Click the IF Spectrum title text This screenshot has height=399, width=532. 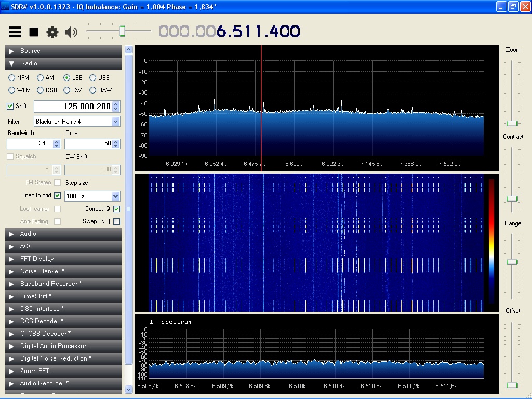[171, 322]
